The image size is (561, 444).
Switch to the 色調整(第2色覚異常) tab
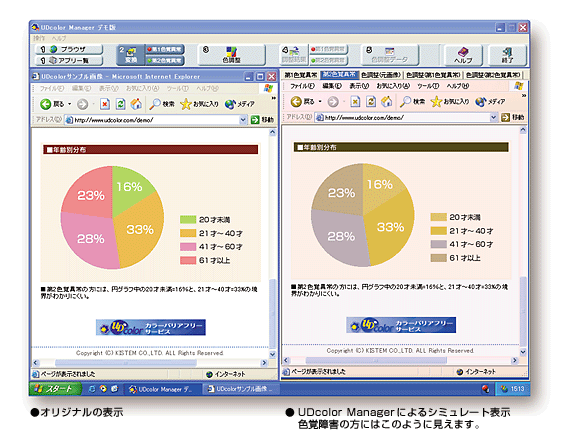point(493,75)
